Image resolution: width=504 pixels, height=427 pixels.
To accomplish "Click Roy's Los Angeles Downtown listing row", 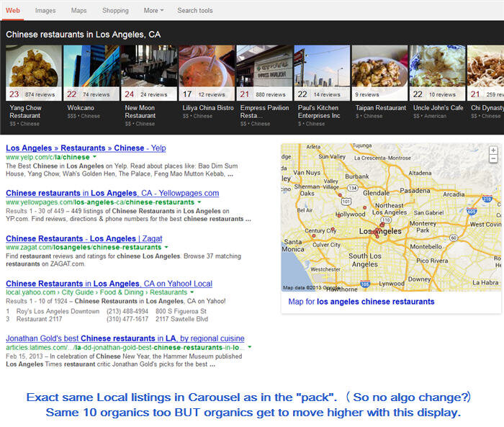I will tap(107, 311).
